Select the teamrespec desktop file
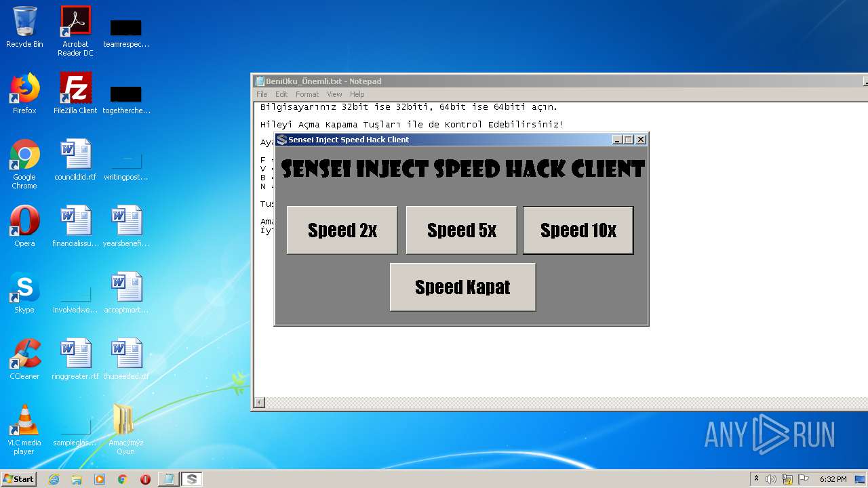This screenshot has width=868, height=488. (x=126, y=31)
